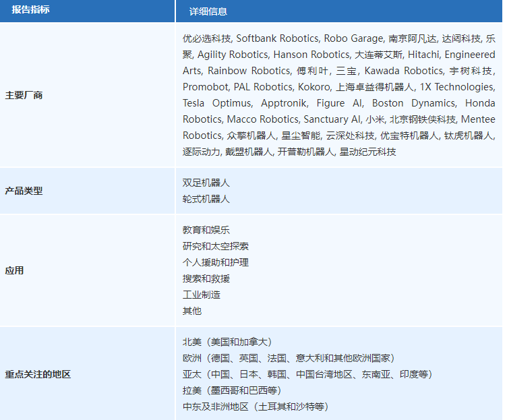Click the 搜索和救援 application line

coord(206,278)
